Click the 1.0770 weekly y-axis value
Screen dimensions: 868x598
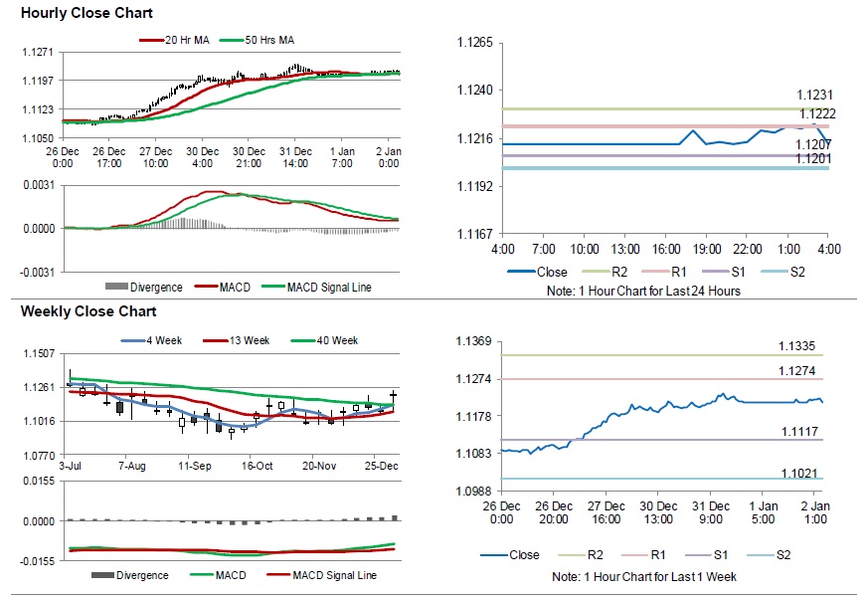tap(40, 456)
